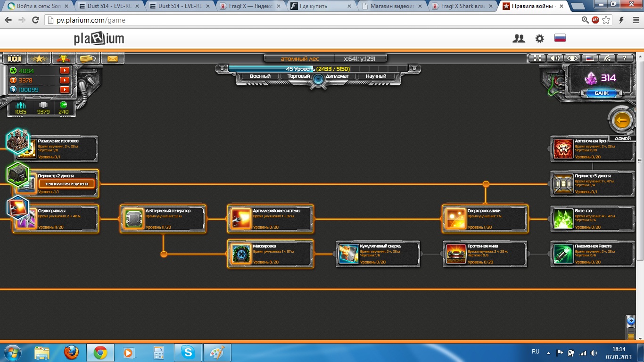Open the Windows Start menu
This screenshot has width=644, height=362.
(x=13, y=353)
